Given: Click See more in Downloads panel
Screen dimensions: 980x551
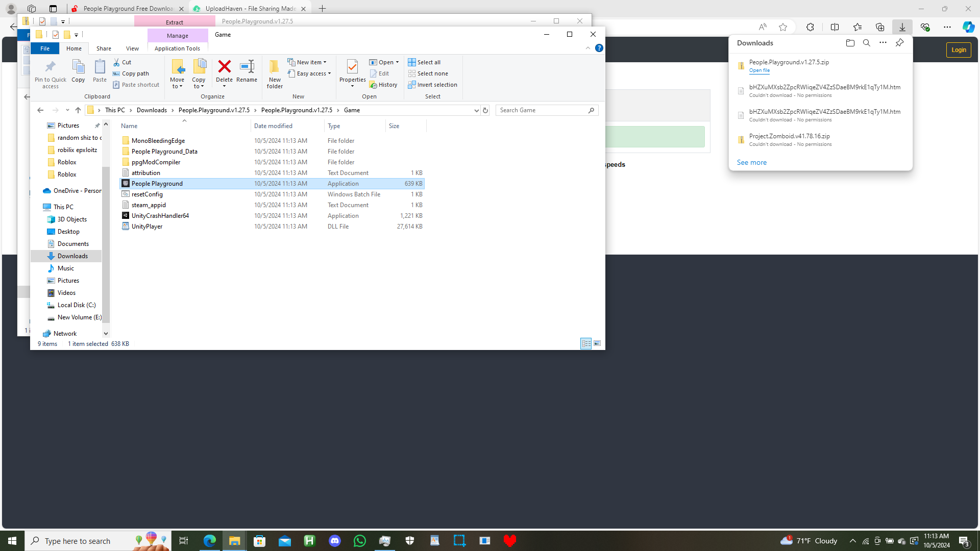Looking at the screenshot, I should [751, 162].
